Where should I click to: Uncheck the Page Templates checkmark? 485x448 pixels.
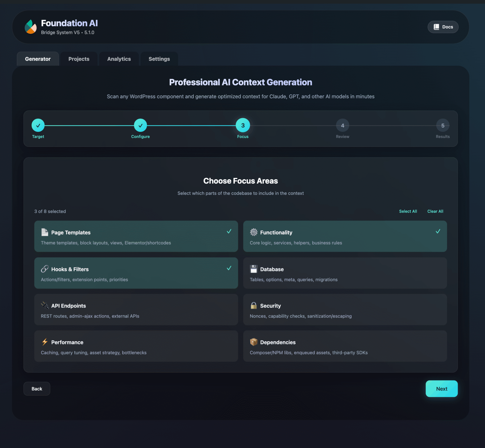click(229, 231)
